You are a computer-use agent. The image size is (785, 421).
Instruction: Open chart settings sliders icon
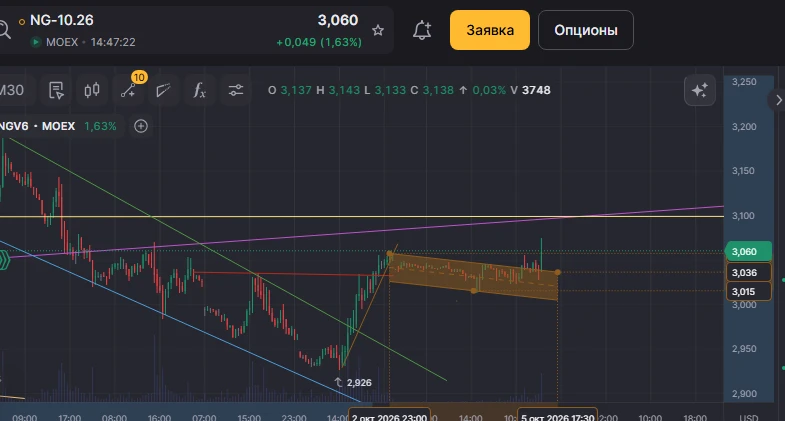(236, 90)
